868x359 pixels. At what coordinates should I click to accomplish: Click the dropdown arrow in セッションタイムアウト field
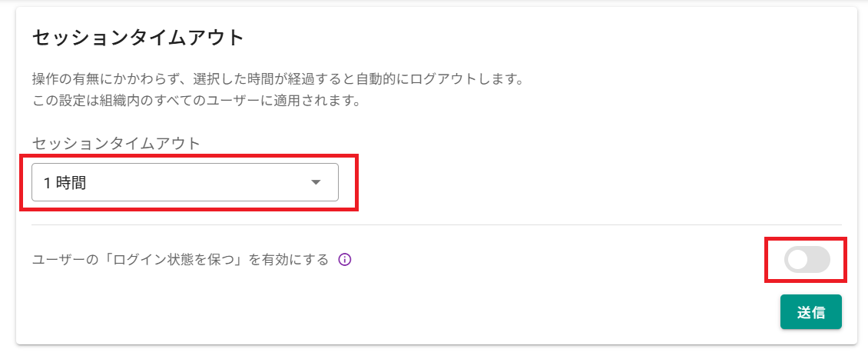(x=316, y=182)
